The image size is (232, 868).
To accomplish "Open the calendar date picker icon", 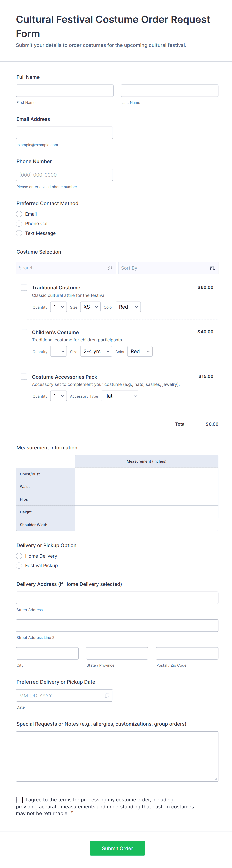I will [107, 695].
